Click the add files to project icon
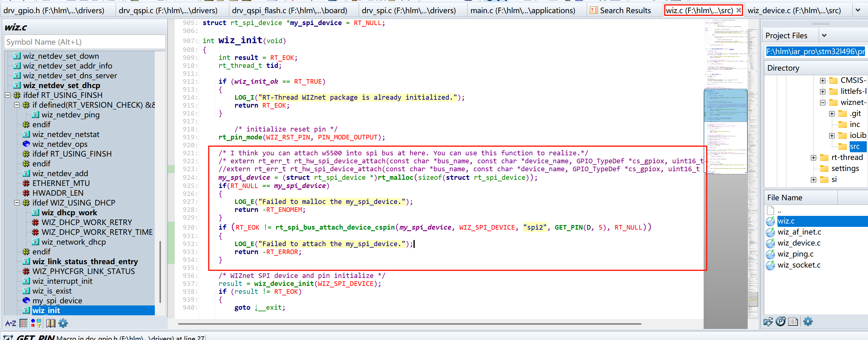The image size is (868, 340). [x=780, y=322]
